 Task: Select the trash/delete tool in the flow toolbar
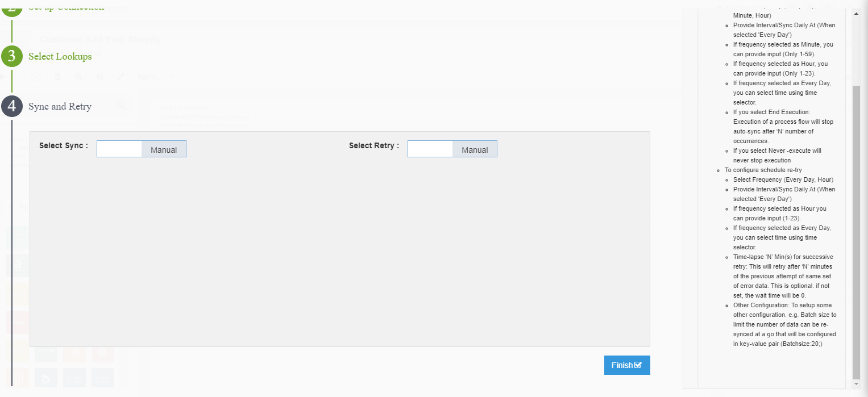(58, 77)
